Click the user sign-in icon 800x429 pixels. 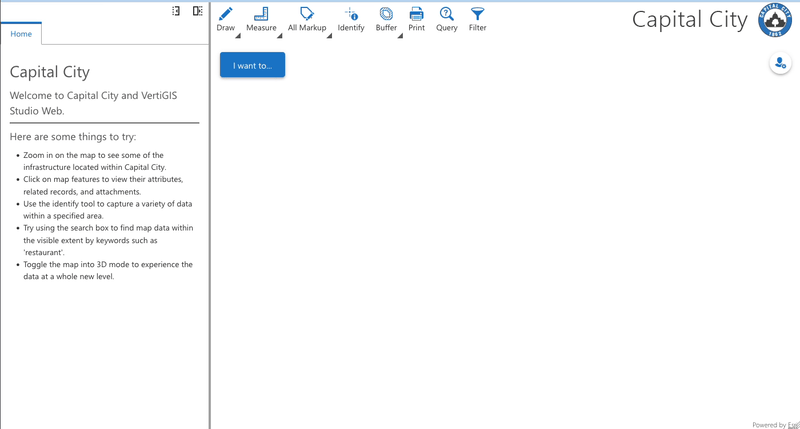[x=780, y=63]
